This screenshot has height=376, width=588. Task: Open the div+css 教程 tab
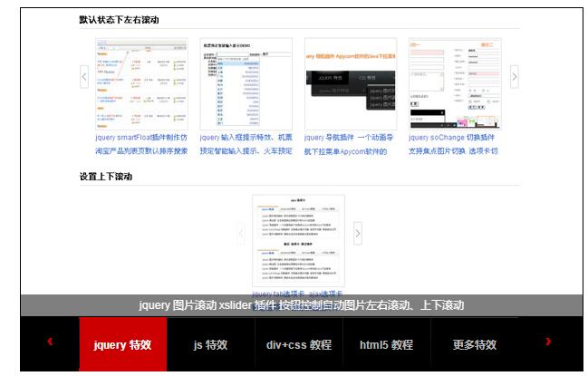tap(299, 344)
